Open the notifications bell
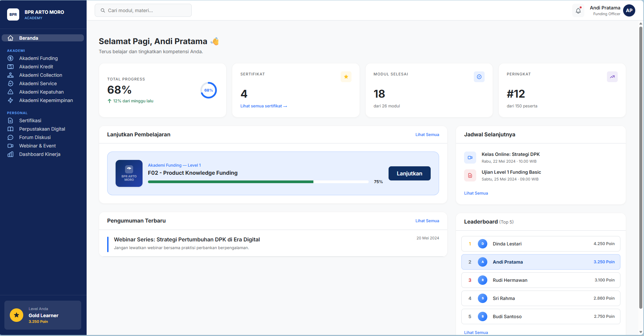The image size is (644, 336). [x=578, y=10]
